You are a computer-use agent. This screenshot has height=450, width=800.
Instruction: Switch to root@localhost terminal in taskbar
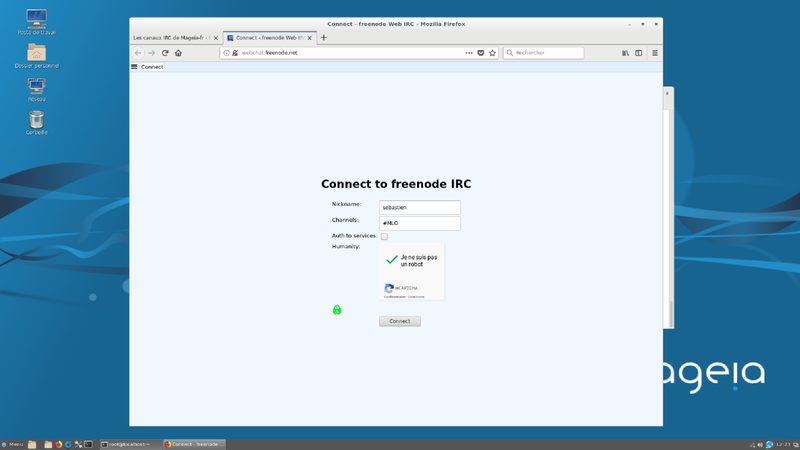(130, 444)
